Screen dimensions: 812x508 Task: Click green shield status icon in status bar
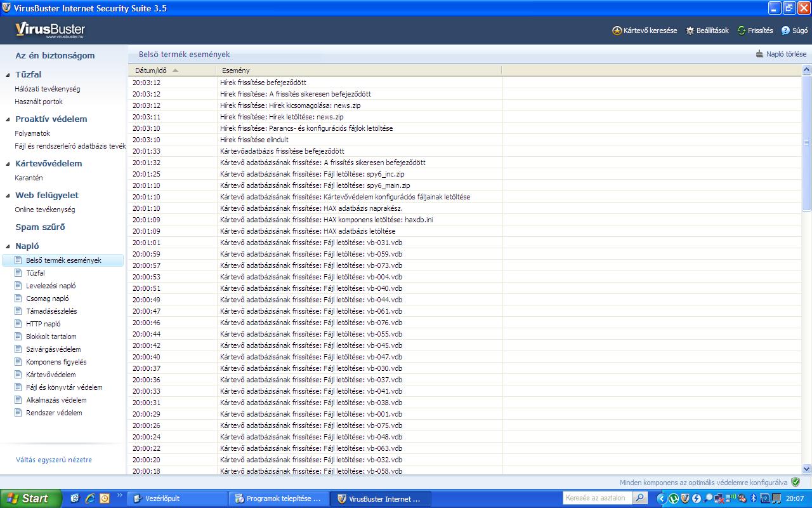[796, 483]
